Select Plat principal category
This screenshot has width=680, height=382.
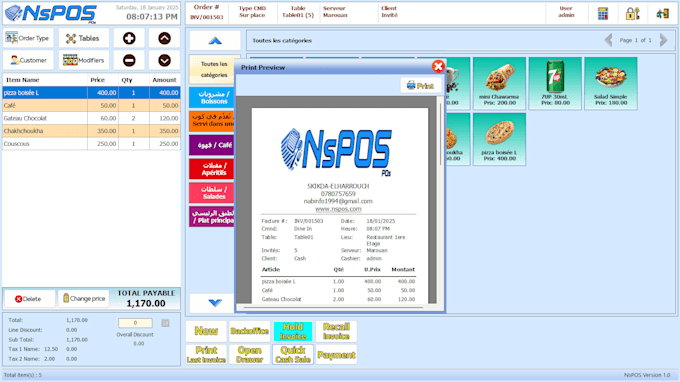point(212,216)
